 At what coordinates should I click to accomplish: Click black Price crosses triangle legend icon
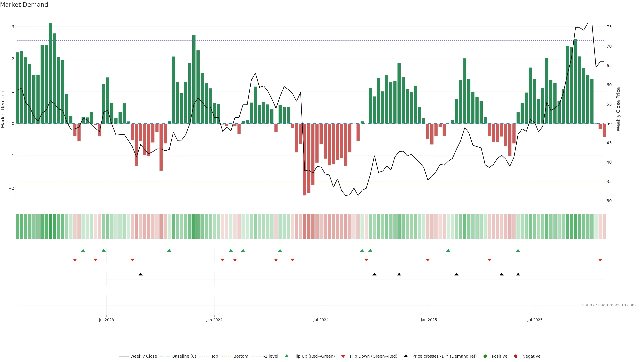click(406, 356)
